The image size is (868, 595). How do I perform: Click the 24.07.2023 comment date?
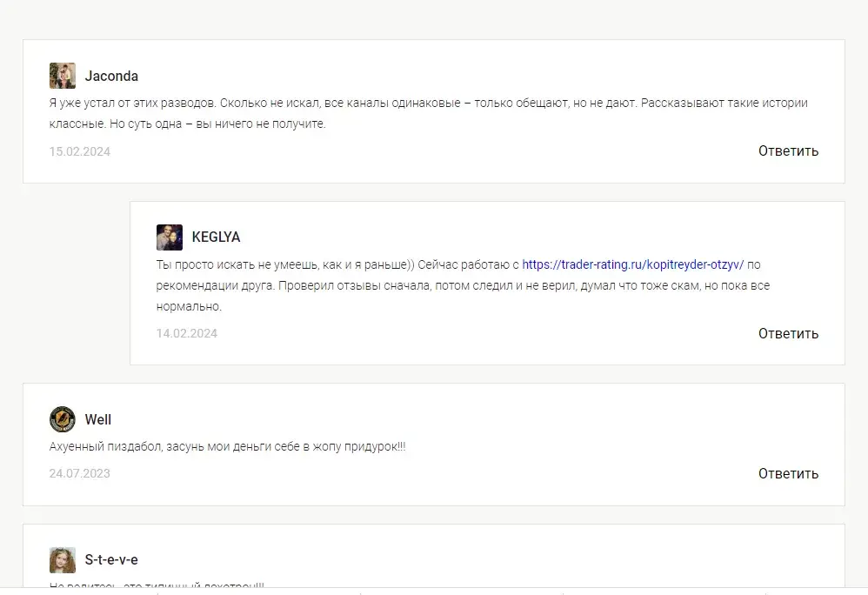pos(80,474)
